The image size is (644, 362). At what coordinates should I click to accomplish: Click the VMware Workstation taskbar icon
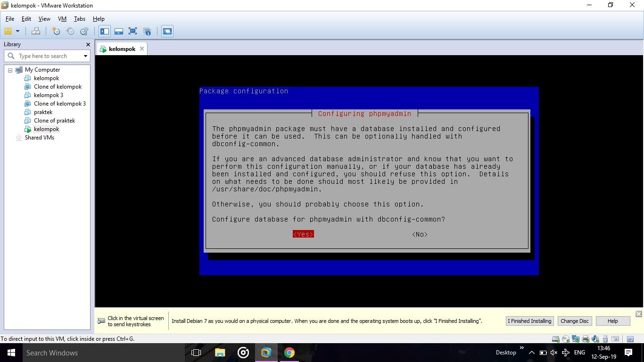pos(266,353)
